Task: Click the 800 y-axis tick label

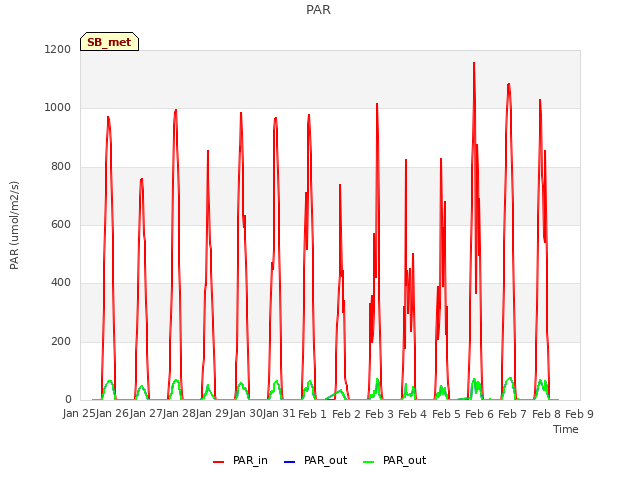Action: (61, 167)
